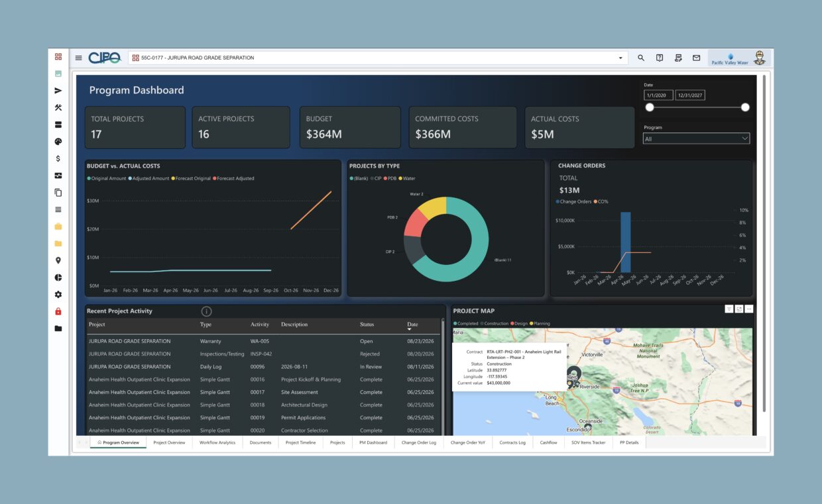Open the mail envelope icon
The height and width of the screenshot is (504, 822).
(x=696, y=58)
